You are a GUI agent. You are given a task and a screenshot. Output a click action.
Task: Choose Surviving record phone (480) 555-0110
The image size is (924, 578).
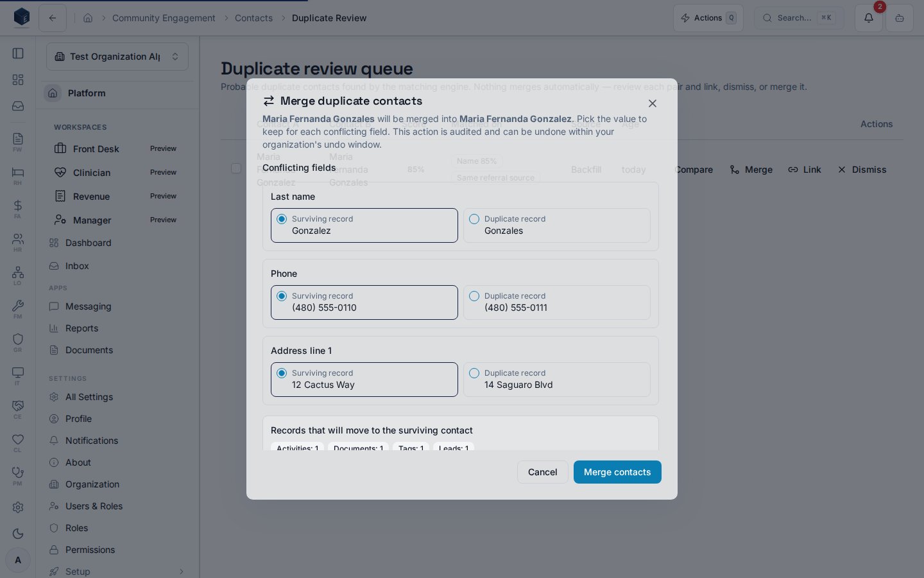(x=364, y=302)
